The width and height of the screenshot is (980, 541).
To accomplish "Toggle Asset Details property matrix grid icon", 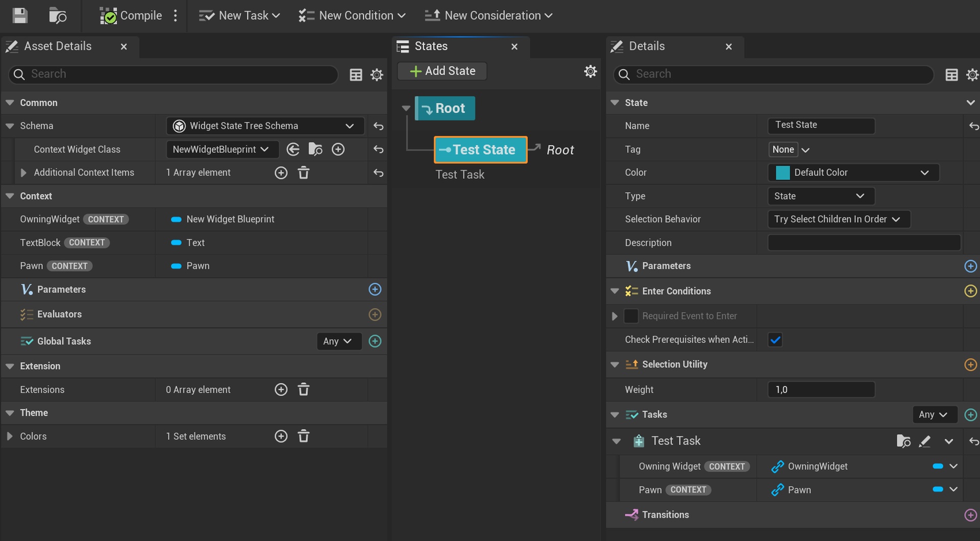I will pos(356,75).
